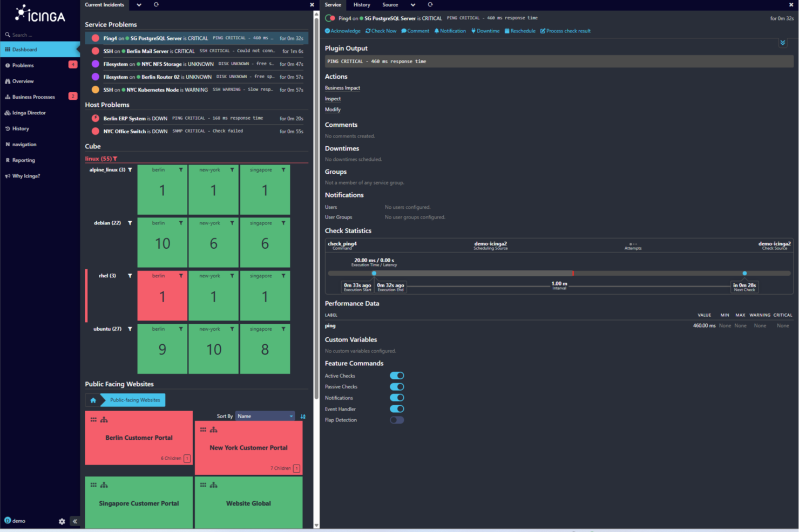Switch to the History tab
The image size is (799, 532).
362,5
